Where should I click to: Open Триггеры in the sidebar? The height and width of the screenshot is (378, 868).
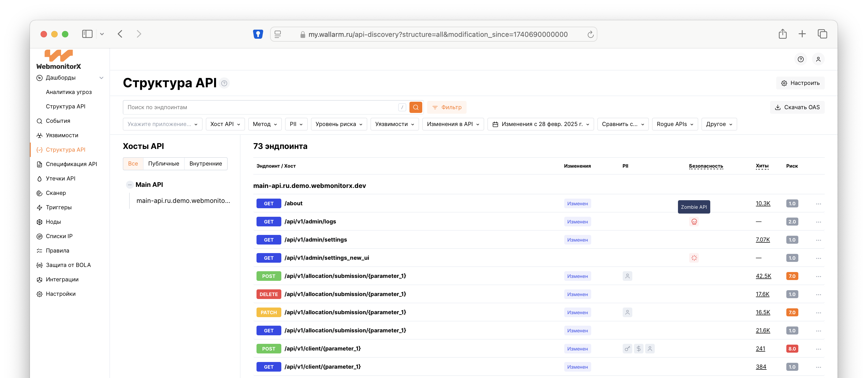pyautogui.click(x=59, y=207)
